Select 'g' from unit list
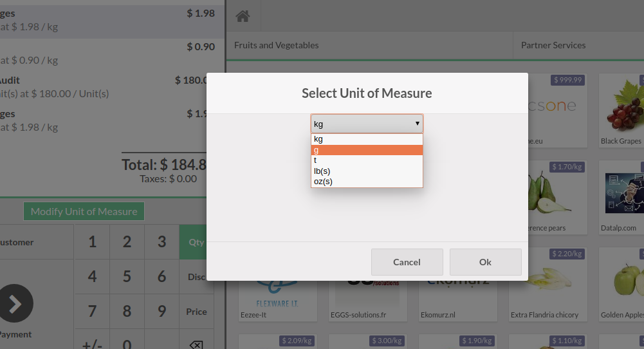The width and height of the screenshot is (644, 349). coord(367,150)
